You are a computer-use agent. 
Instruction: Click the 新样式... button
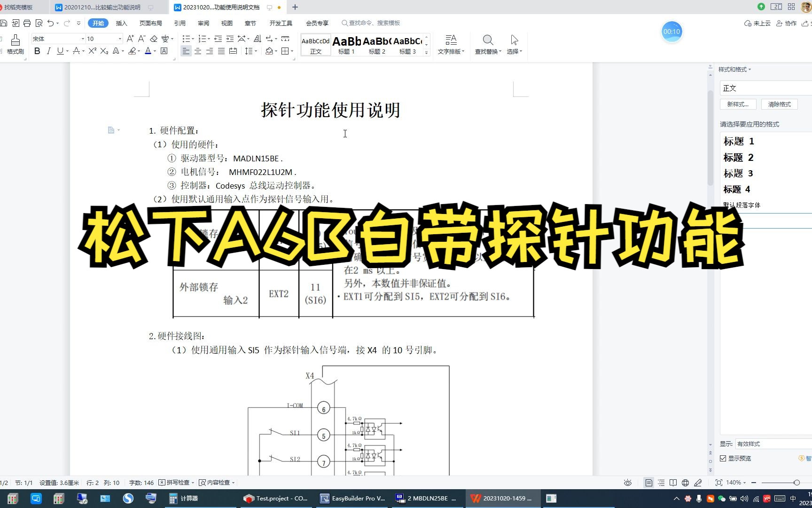pos(738,104)
